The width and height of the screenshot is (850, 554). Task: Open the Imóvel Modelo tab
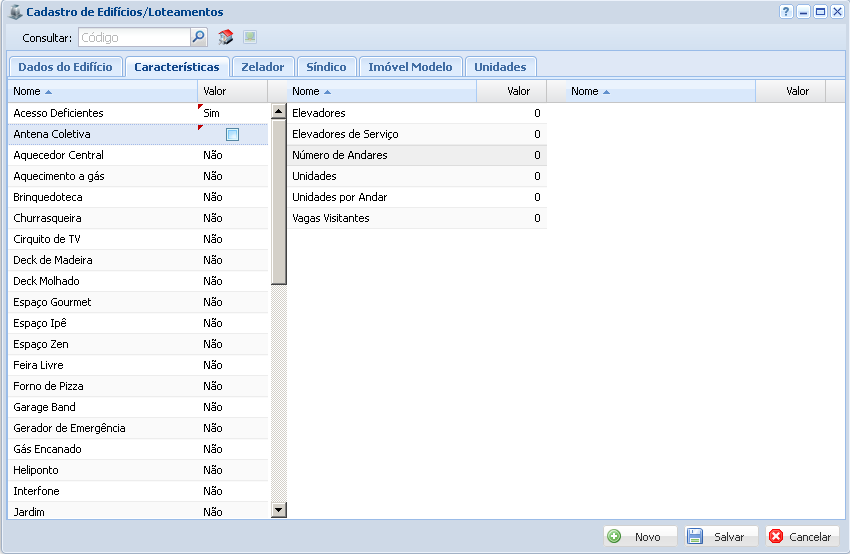pos(410,67)
